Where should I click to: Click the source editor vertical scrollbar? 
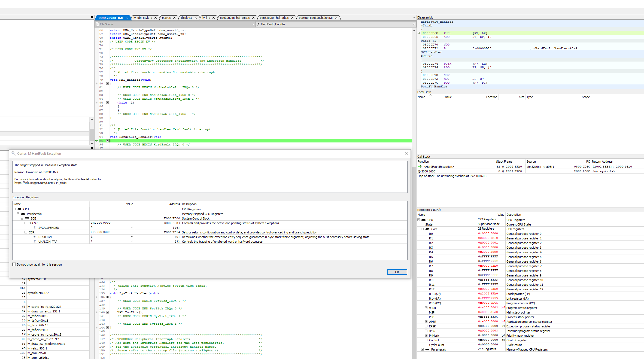pyautogui.click(x=414, y=82)
